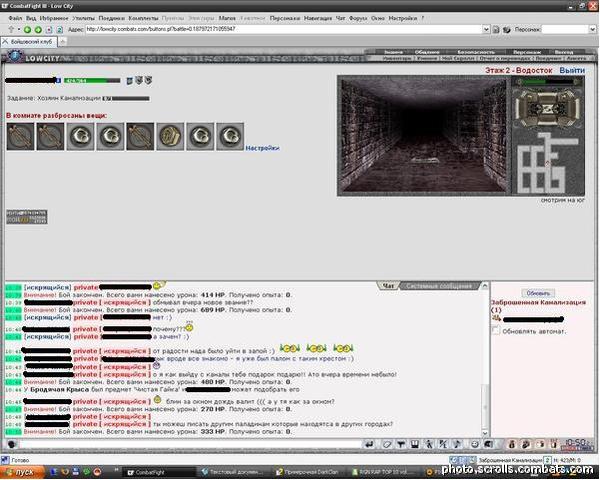Click in the chat message input field
This screenshot has height=480, width=600.
pyautogui.click(x=190, y=444)
